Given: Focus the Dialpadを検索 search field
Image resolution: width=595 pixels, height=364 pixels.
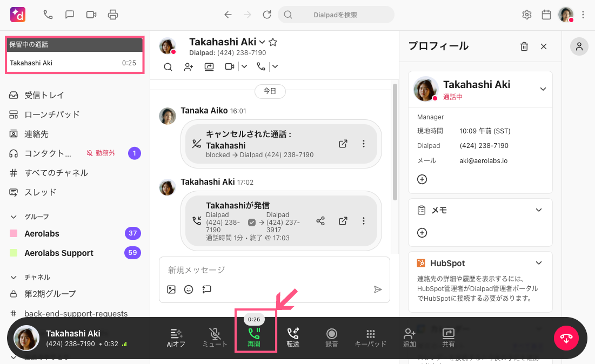Looking at the screenshot, I should coord(336,15).
